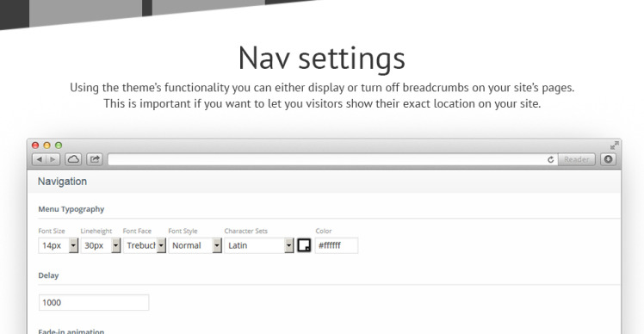The image size is (644, 334).
Task: Click the Delay field showing 1000
Action: tap(94, 302)
